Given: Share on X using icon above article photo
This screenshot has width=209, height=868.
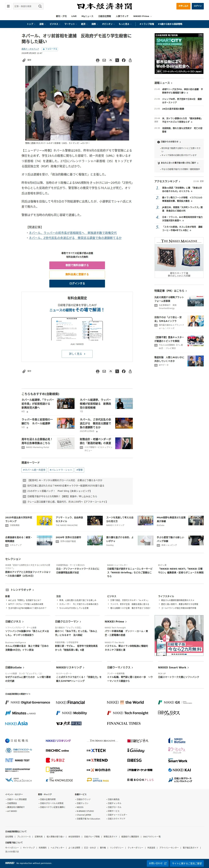Looking at the screenshot, I should (x=117, y=60).
